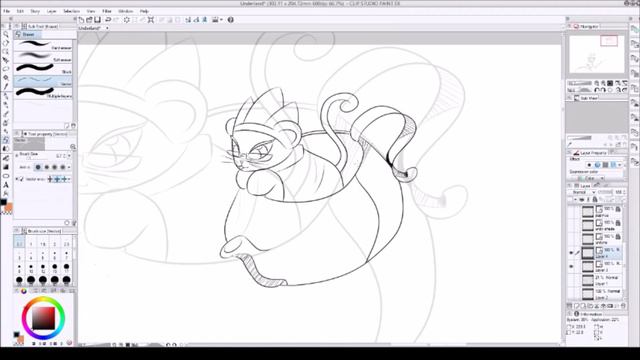640x360 pixels.
Task: Open the Window menu
Action: (x=125, y=11)
